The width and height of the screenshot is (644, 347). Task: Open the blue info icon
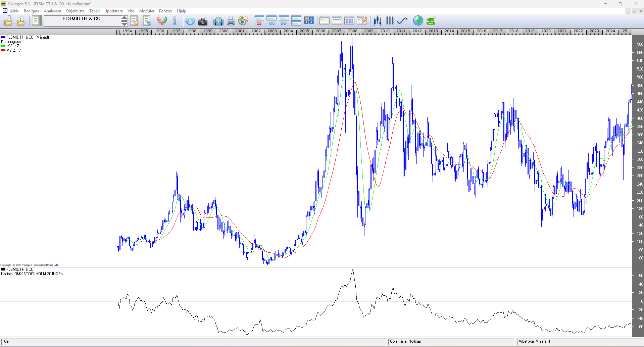pos(175,21)
